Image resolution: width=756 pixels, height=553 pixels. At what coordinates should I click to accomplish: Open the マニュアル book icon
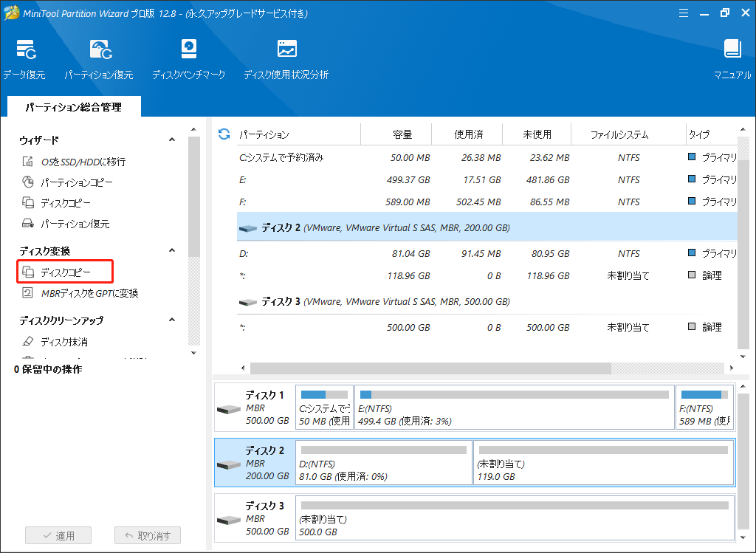point(732,48)
